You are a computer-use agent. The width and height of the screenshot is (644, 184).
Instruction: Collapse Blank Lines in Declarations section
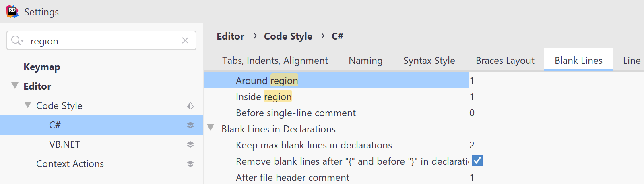(x=211, y=128)
